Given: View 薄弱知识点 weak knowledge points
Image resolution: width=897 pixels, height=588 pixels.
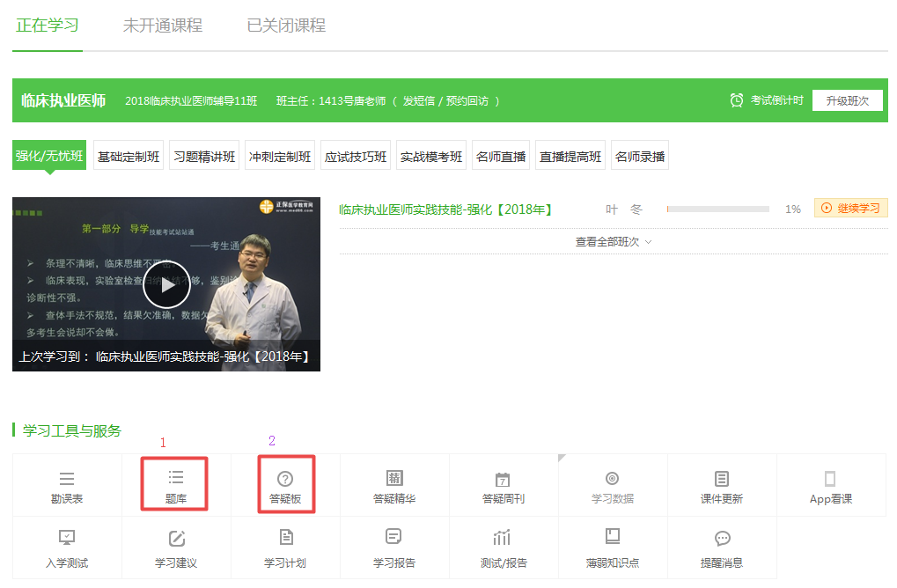Looking at the screenshot, I should (612, 547).
